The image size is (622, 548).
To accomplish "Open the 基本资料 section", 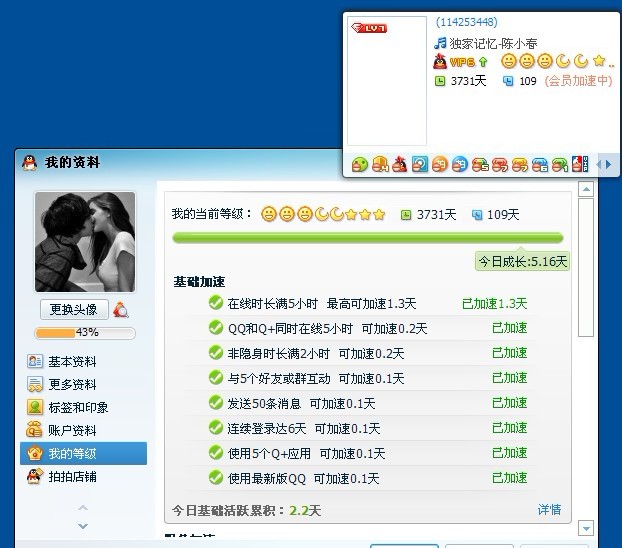I will click(x=83, y=361).
